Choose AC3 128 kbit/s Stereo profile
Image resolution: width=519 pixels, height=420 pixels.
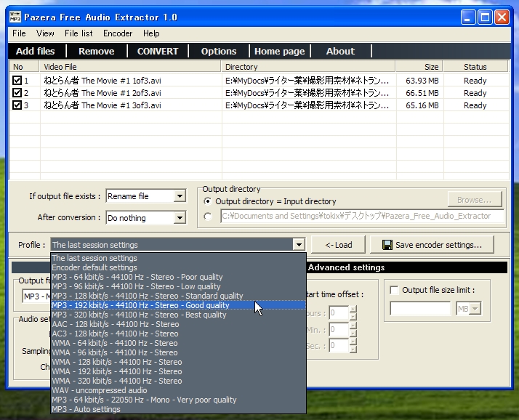[x=178, y=334]
